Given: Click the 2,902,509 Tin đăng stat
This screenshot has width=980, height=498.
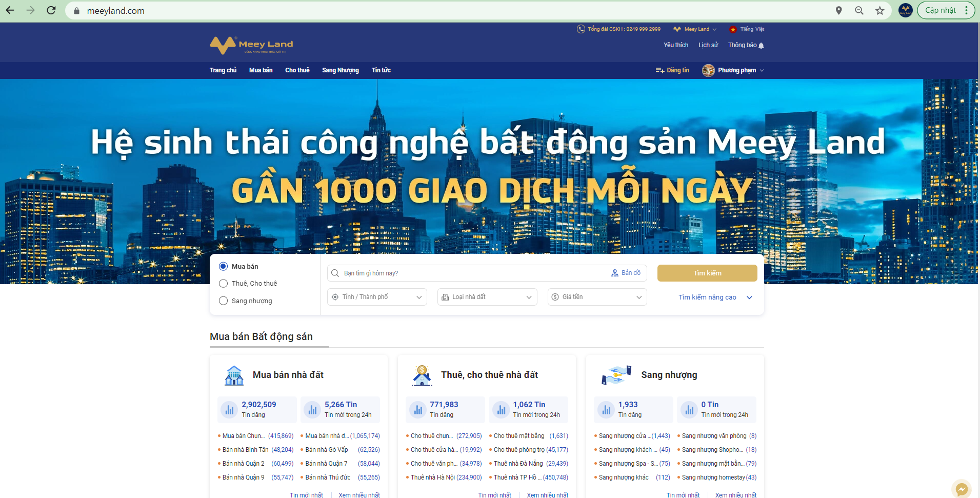Looking at the screenshot, I should coord(257,410).
